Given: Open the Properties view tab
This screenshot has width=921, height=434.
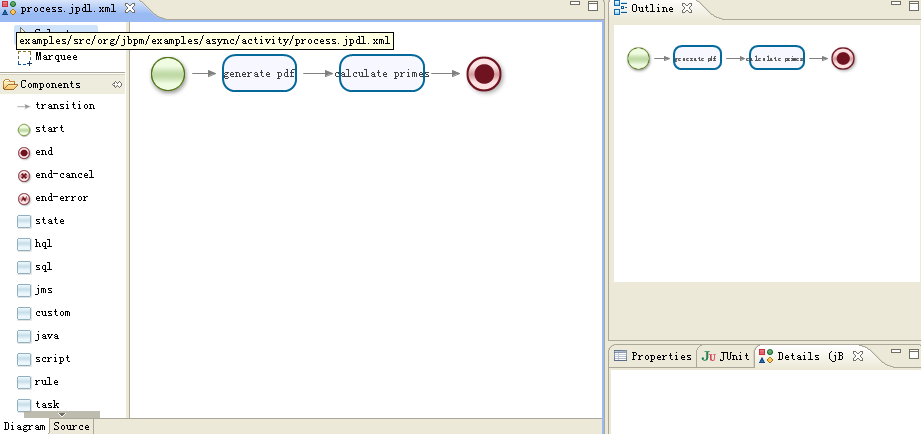Looking at the screenshot, I should tap(653, 356).
